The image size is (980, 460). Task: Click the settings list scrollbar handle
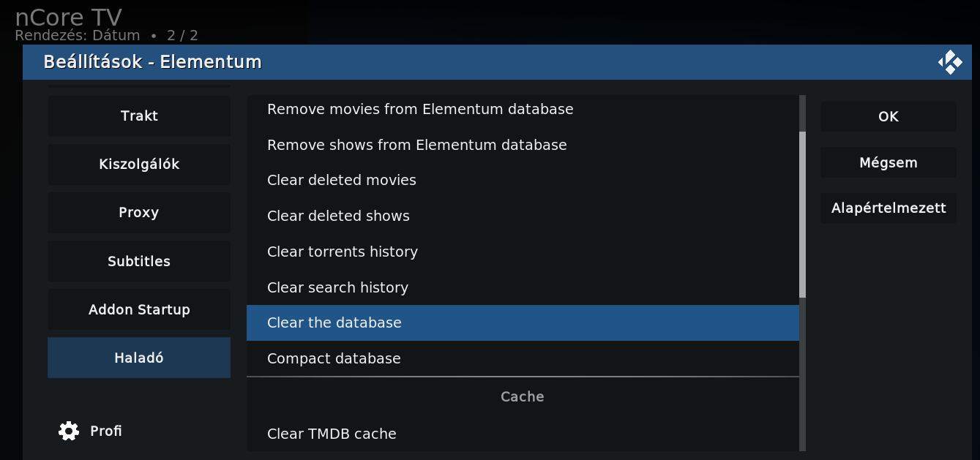pyautogui.click(x=802, y=214)
